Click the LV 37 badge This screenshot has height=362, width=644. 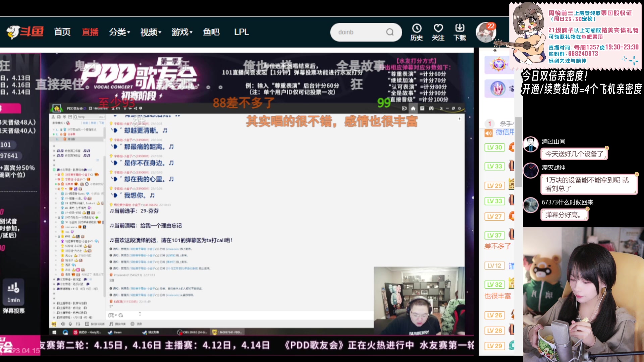(494, 235)
